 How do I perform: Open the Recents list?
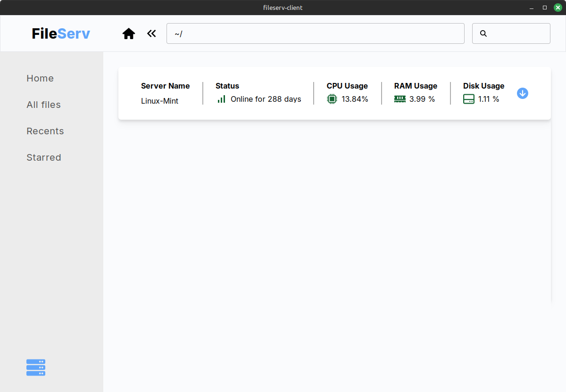coord(45,131)
